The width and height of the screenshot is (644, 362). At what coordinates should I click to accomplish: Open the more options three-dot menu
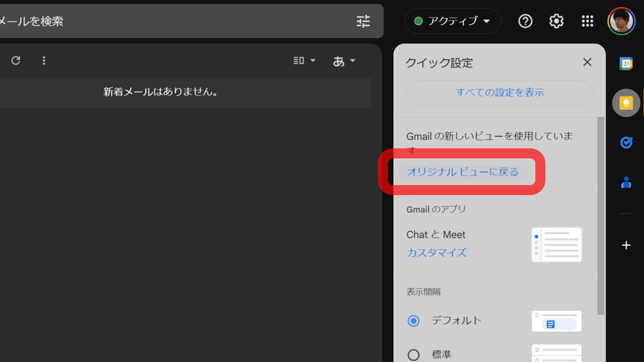(44, 60)
